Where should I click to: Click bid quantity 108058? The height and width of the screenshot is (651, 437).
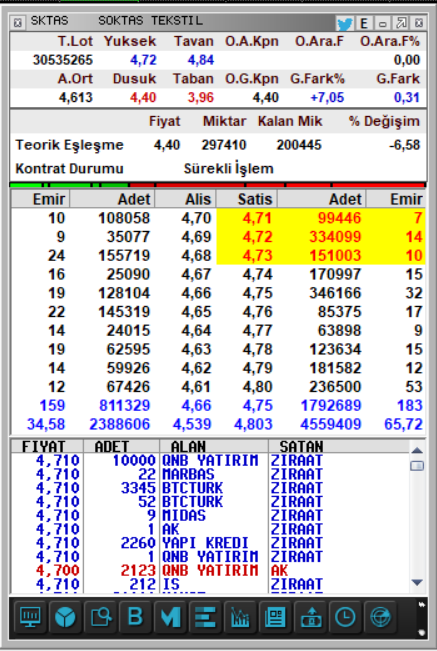pyautogui.click(x=124, y=218)
